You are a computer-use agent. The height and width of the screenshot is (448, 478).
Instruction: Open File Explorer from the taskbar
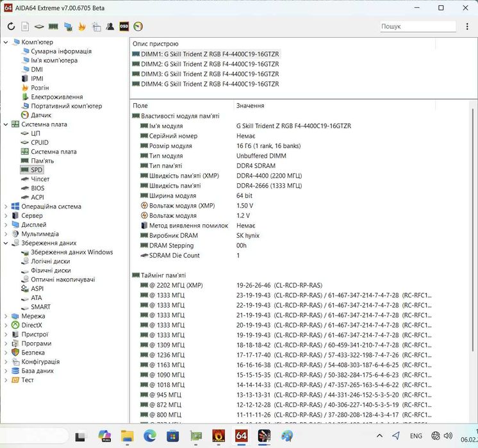[x=127, y=436]
